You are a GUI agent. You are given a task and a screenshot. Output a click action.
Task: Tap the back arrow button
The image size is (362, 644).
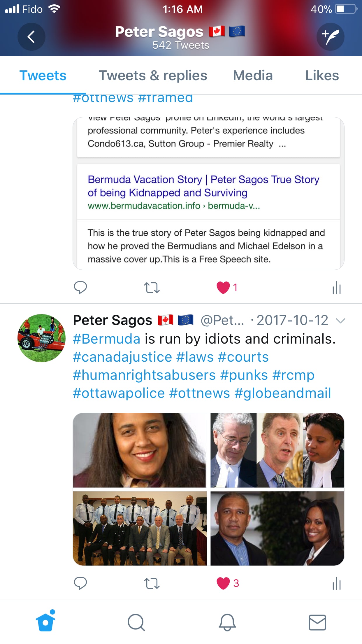[x=31, y=37]
